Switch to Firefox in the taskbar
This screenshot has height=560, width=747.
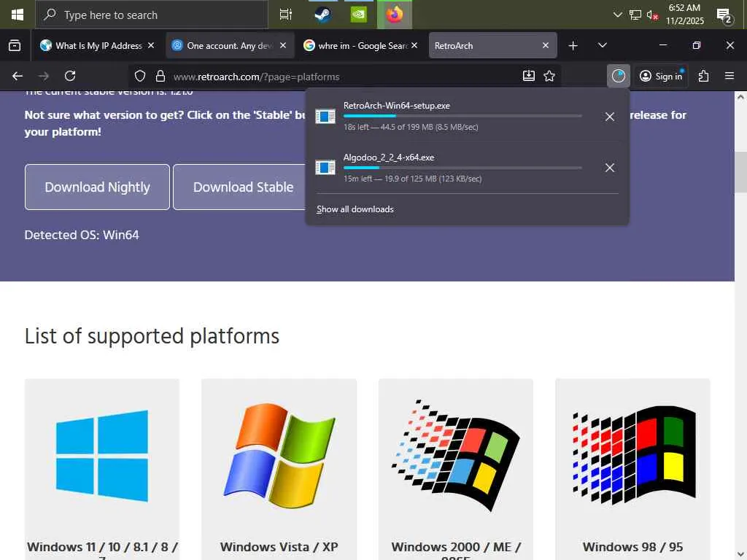[395, 15]
